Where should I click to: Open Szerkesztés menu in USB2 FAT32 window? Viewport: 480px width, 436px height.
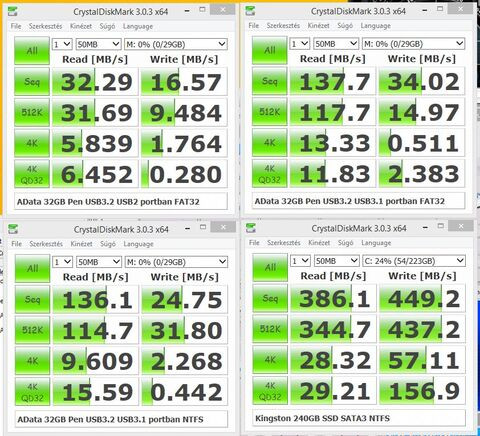[45, 26]
